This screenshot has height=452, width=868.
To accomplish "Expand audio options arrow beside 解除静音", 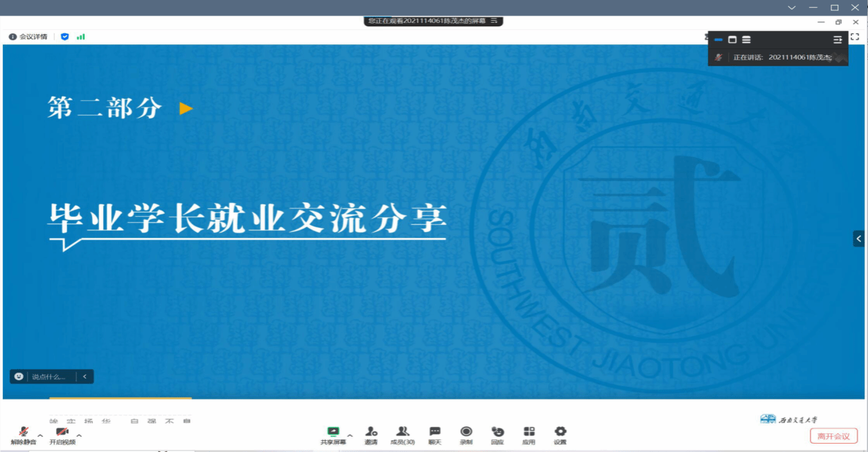I will point(40,435).
